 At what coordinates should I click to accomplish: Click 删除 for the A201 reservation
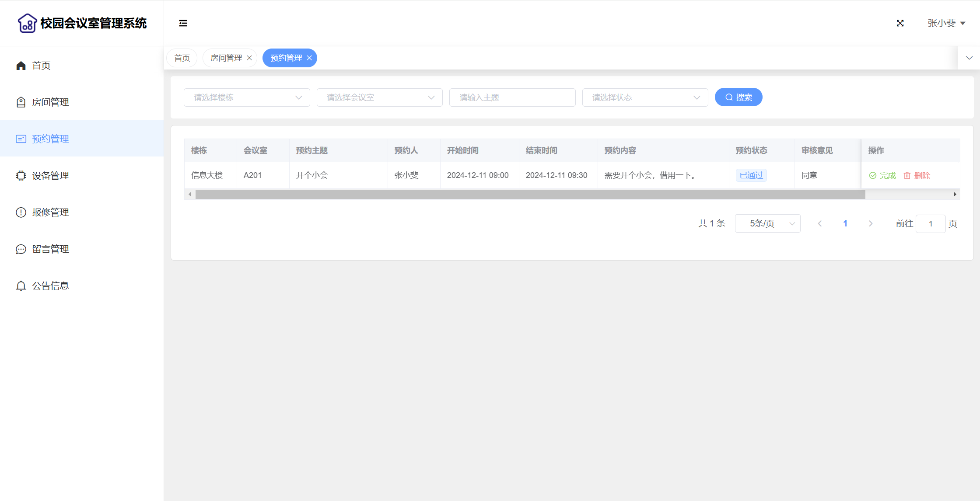coord(917,175)
